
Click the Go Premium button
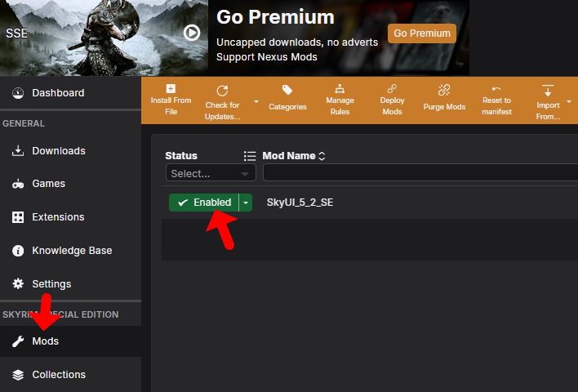pos(421,33)
